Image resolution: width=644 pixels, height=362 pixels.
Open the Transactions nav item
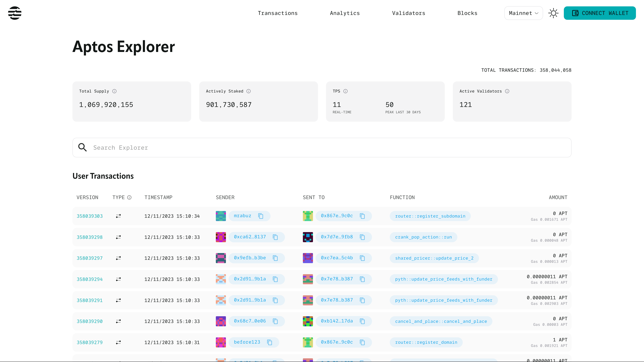[278, 13]
